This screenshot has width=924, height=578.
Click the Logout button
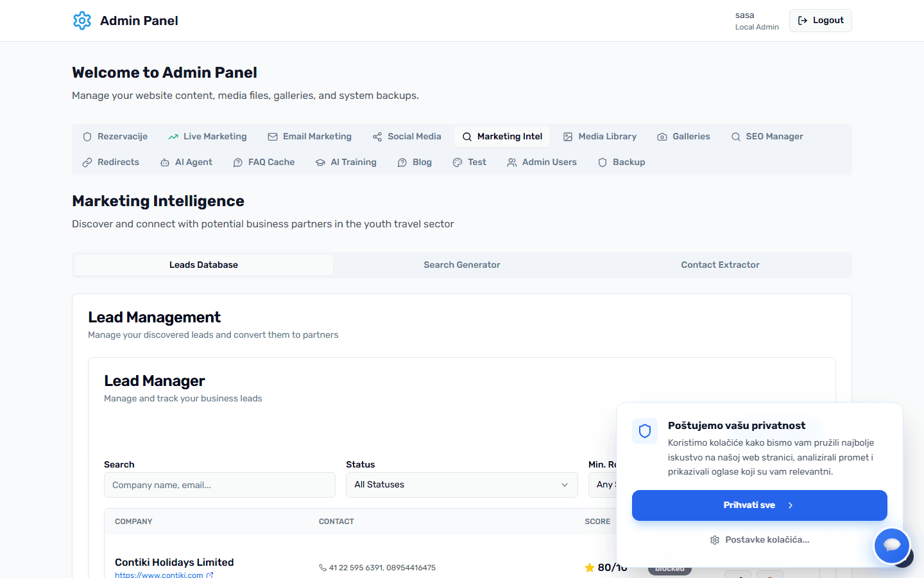pos(820,21)
